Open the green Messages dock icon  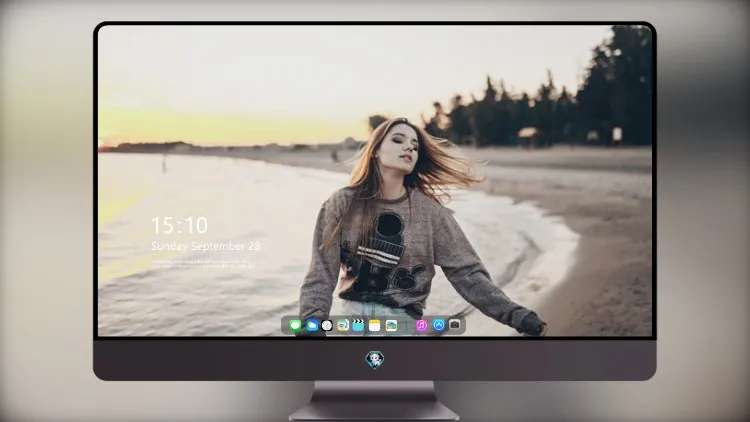pyautogui.click(x=295, y=326)
